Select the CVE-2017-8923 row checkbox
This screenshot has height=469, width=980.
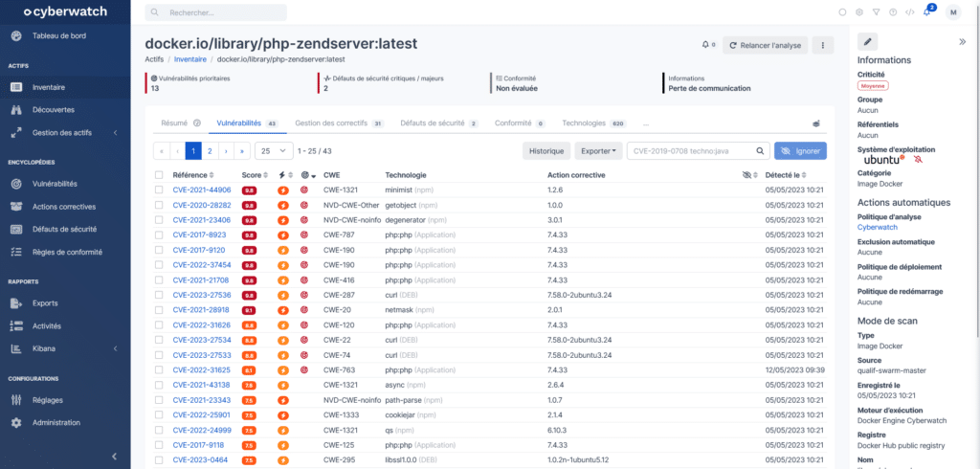[159, 235]
